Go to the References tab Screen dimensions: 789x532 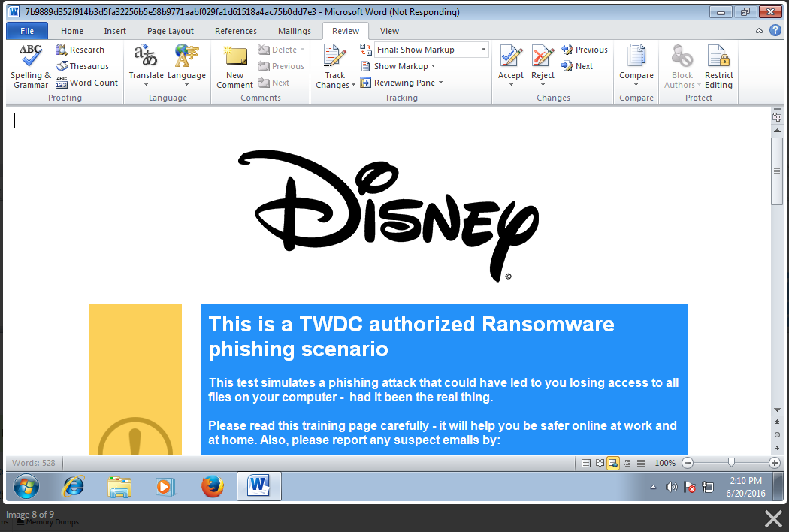[235, 31]
